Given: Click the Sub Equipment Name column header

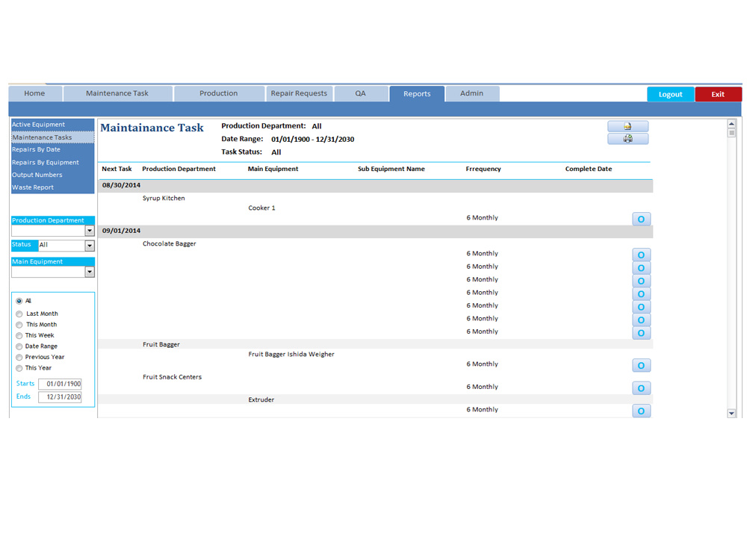Looking at the screenshot, I should (x=391, y=169).
